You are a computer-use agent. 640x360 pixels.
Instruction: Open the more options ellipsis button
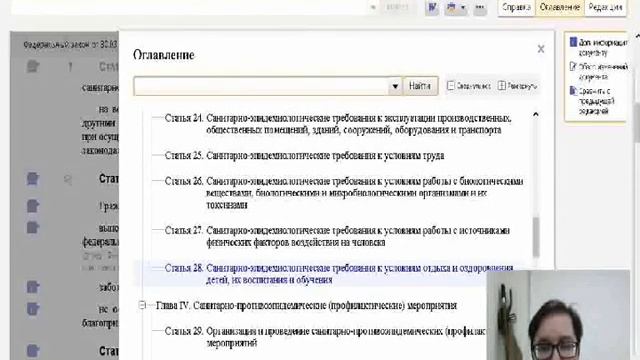pyautogui.click(x=480, y=8)
